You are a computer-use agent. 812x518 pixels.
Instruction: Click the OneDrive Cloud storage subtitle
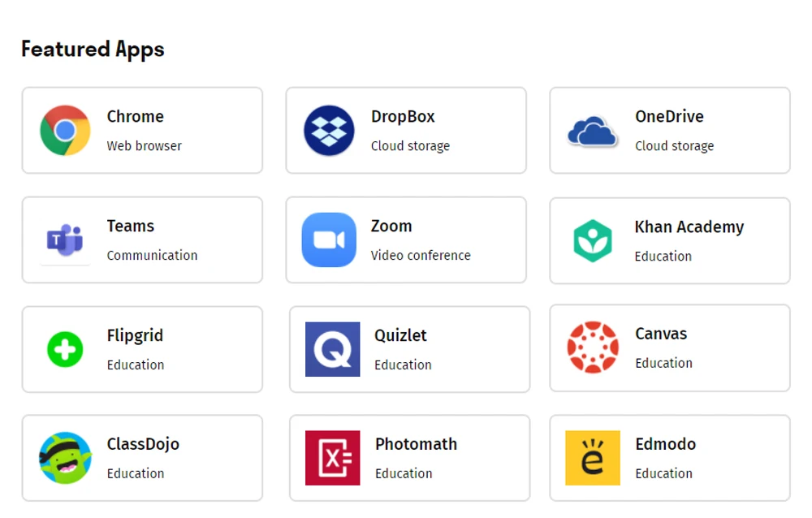coord(674,146)
